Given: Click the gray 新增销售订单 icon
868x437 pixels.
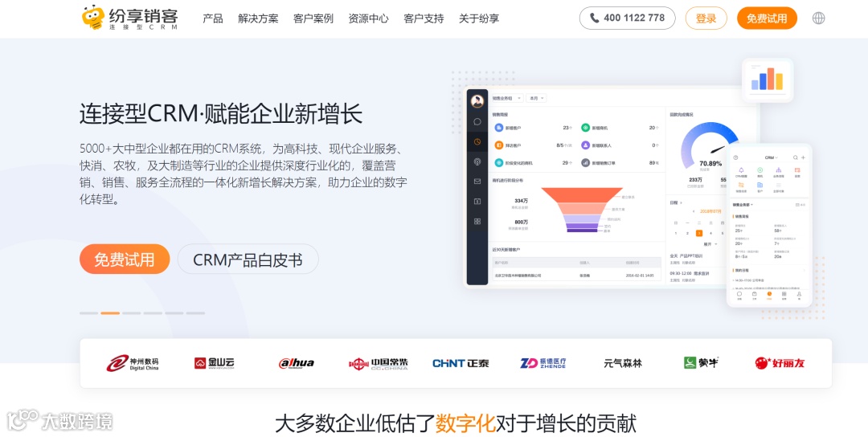Looking at the screenshot, I should 585,163.
